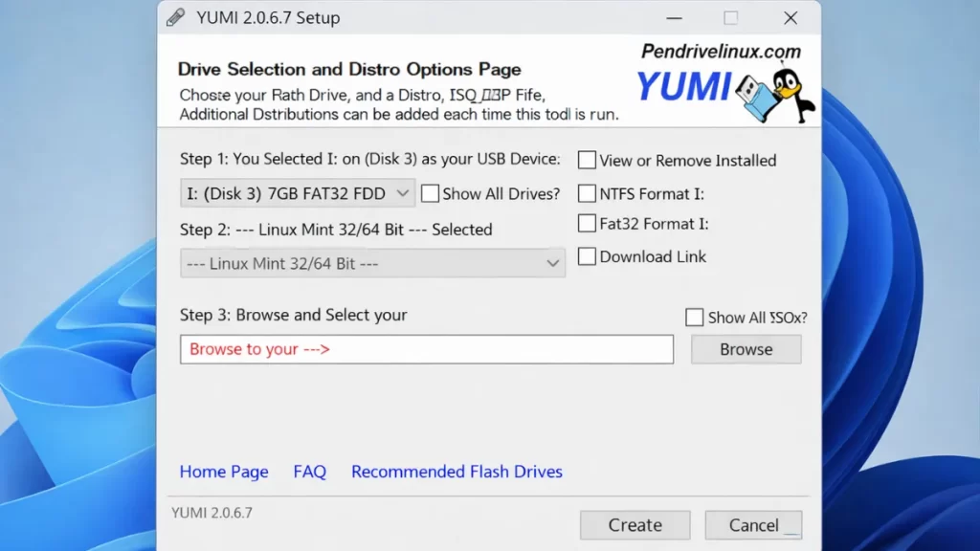Minimize the YUMI Setup window

coord(674,17)
